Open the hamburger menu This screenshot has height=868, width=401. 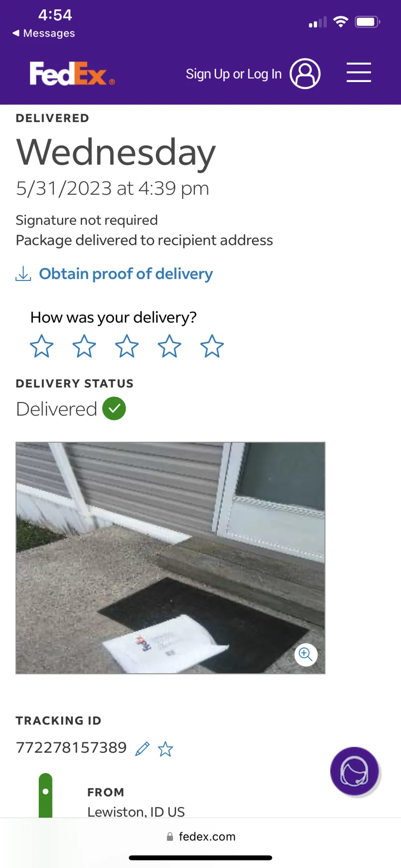point(359,73)
